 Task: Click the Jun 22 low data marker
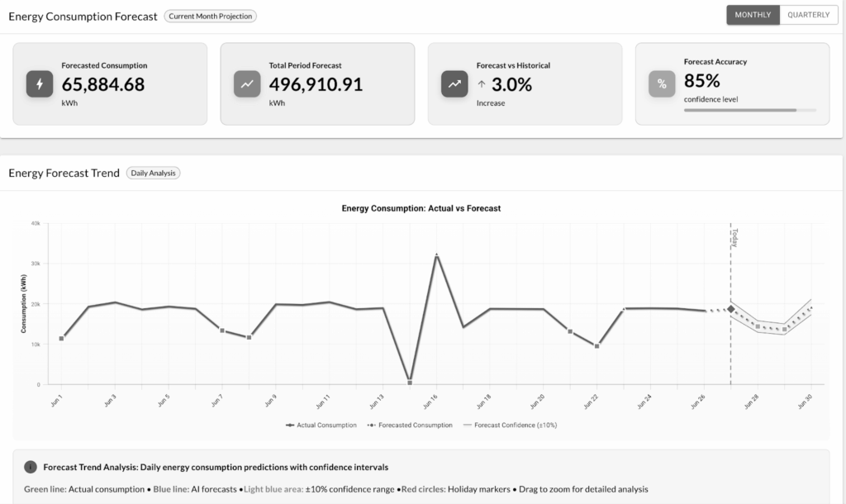click(x=596, y=346)
